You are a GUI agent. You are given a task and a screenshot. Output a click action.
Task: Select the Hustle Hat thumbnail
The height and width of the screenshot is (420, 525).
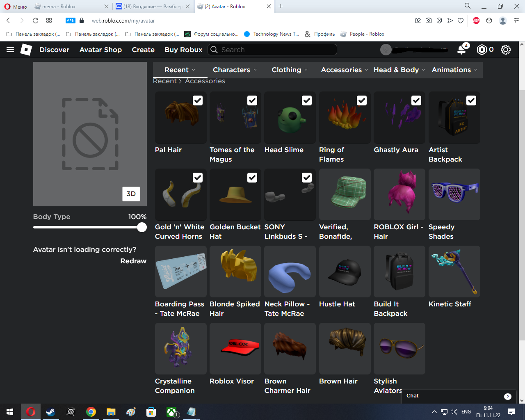(x=345, y=271)
